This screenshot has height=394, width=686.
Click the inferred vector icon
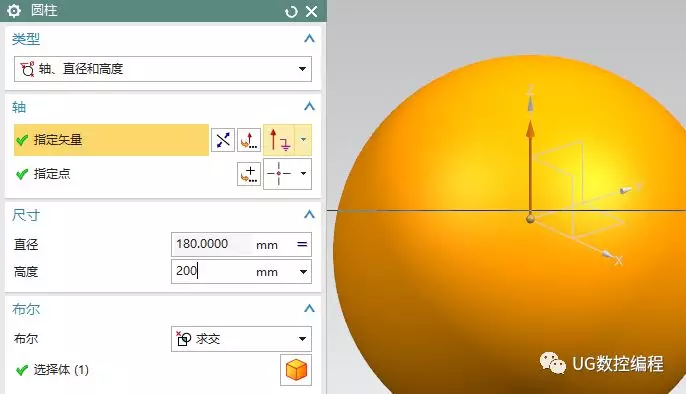[279, 140]
